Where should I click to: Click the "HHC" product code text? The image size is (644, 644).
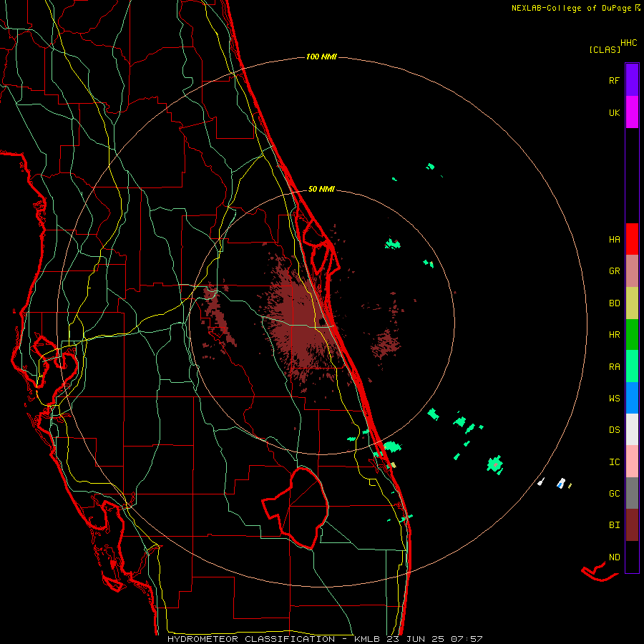tap(628, 43)
